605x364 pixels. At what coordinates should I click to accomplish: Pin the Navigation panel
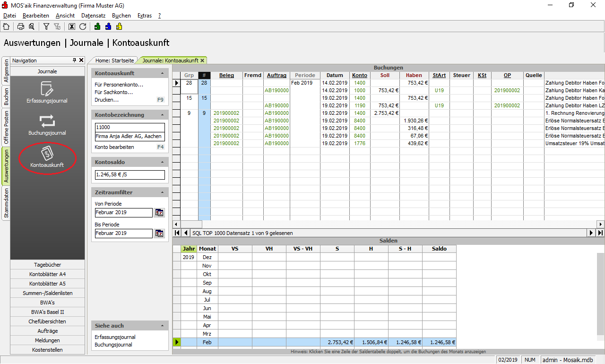point(74,61)
